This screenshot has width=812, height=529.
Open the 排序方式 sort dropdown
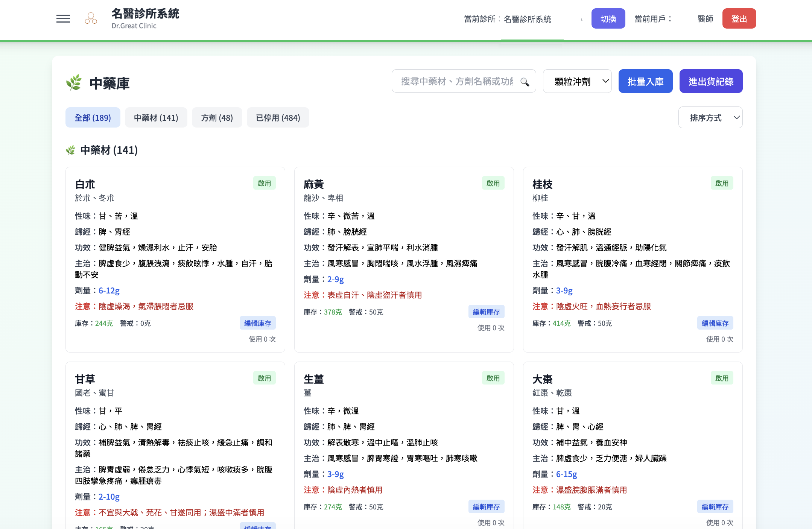tap(710, 117)
